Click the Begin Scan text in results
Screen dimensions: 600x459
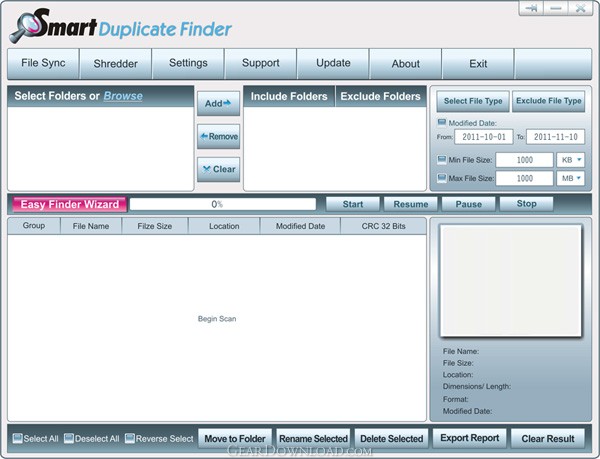(217, 319)
